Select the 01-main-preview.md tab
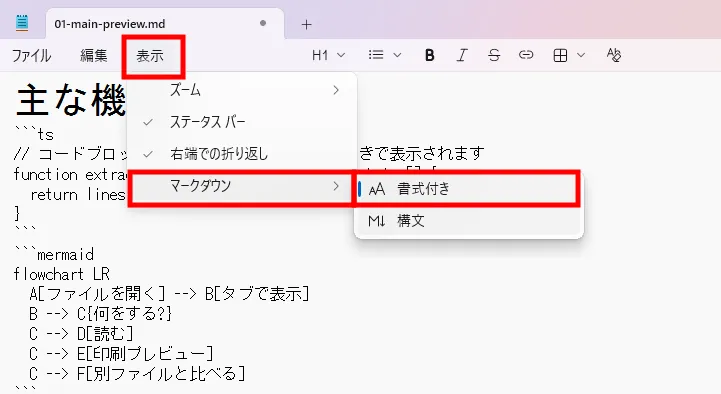Image resolution: width=721 pixels, height=394 pixels. tap(165, 24)
